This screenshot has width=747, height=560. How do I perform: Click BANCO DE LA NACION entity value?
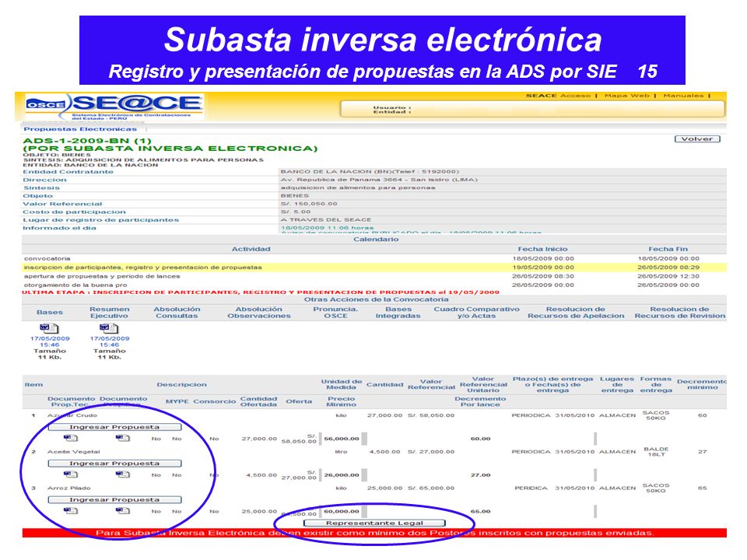click(x=370, y=171)
